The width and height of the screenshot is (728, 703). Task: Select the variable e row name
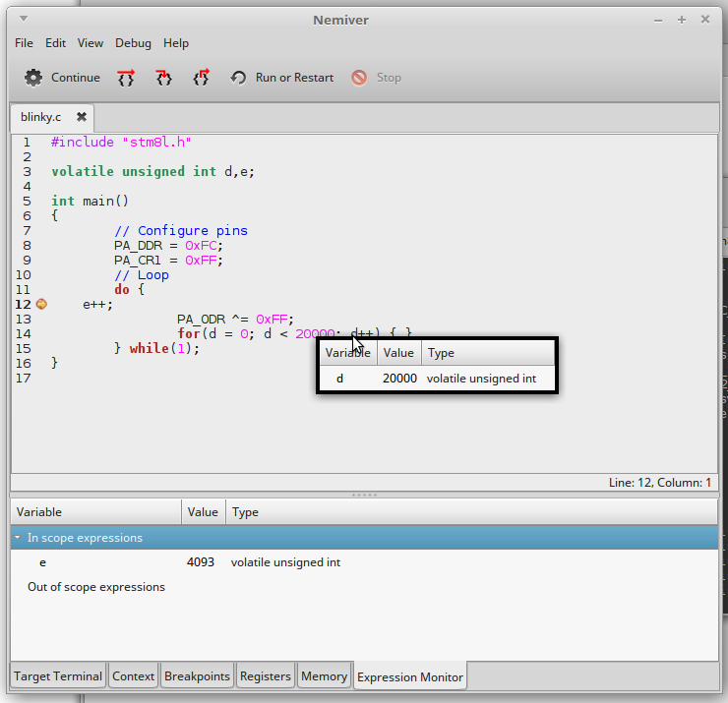click(42, 562)
